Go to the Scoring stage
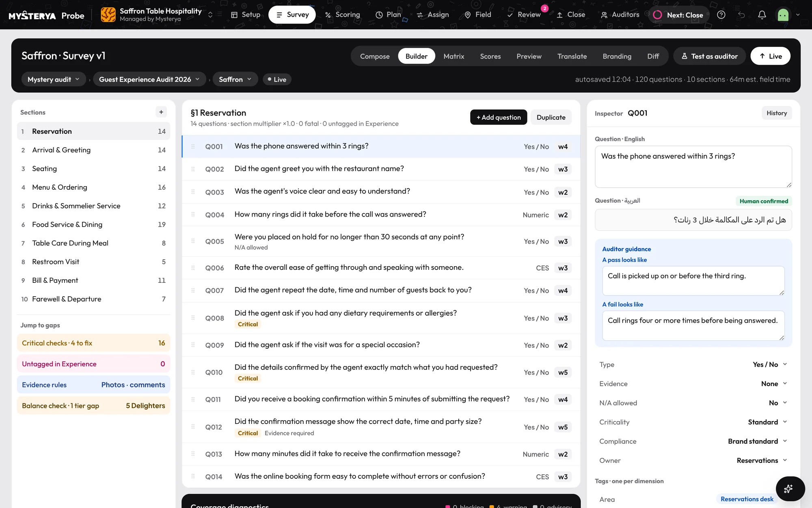 coord(342,15)
